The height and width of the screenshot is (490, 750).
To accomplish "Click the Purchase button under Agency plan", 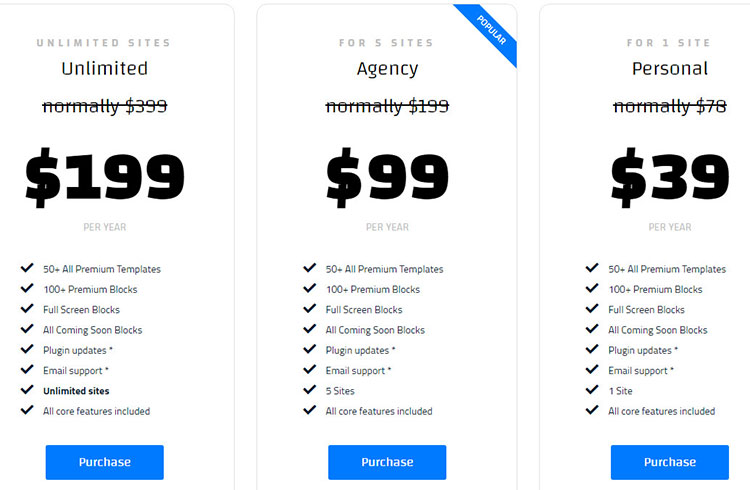I will point(387,462).
